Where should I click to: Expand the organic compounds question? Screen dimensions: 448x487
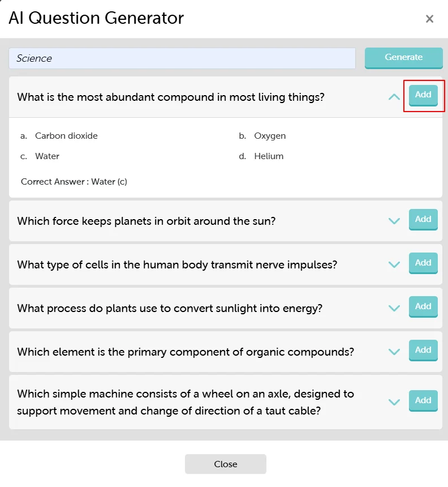coord(394,351)
